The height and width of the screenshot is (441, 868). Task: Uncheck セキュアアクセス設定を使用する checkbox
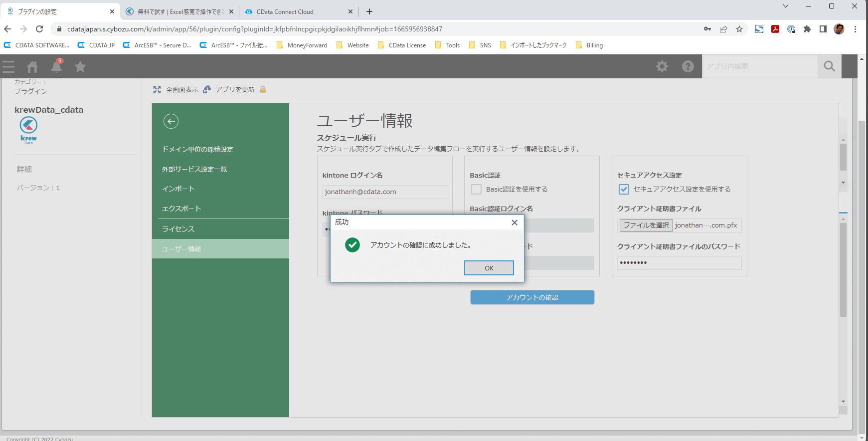point(624,190)
